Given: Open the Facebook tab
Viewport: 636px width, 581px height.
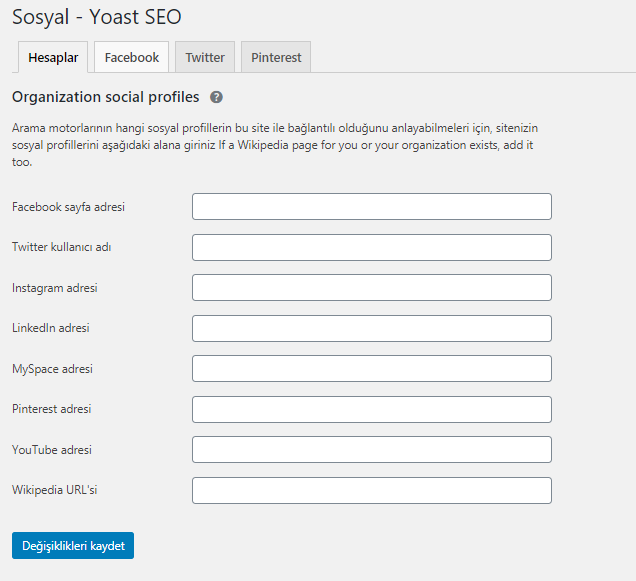Looking at the screenshot, I should 131,57.
